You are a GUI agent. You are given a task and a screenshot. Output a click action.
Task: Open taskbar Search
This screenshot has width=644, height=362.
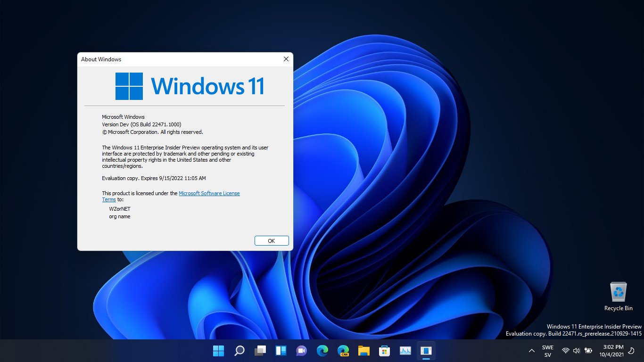point(239,351)
